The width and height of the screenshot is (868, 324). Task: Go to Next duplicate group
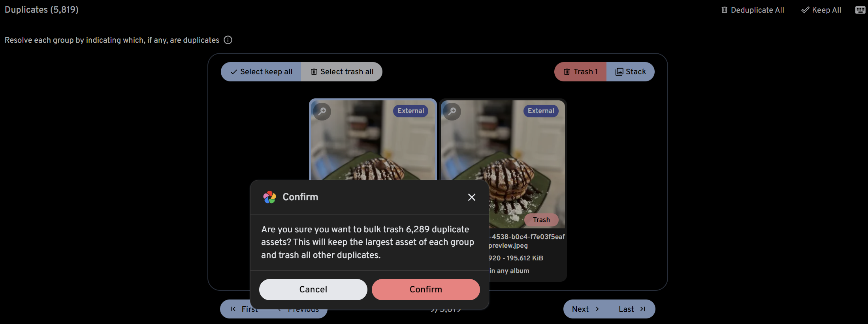point(586,309)
